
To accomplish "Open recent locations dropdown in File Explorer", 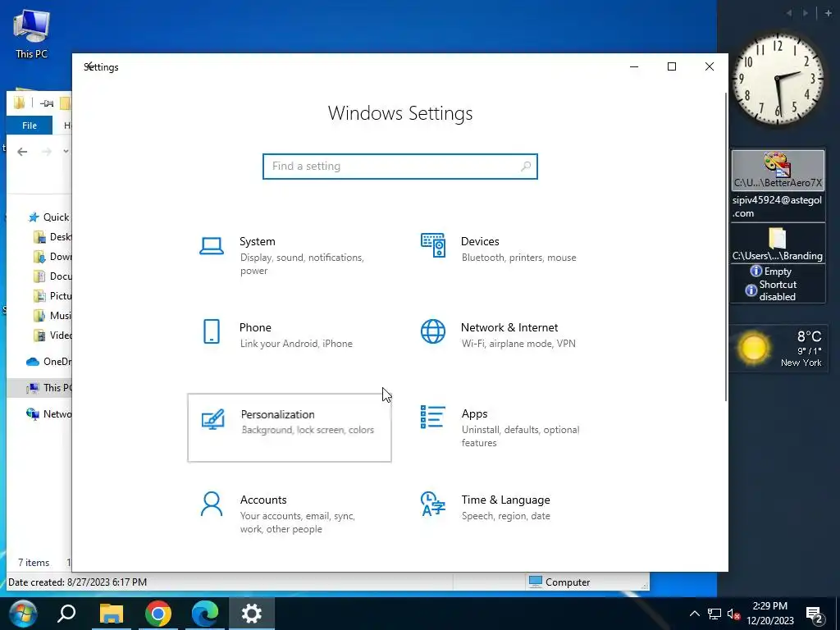I will [66, 152].
